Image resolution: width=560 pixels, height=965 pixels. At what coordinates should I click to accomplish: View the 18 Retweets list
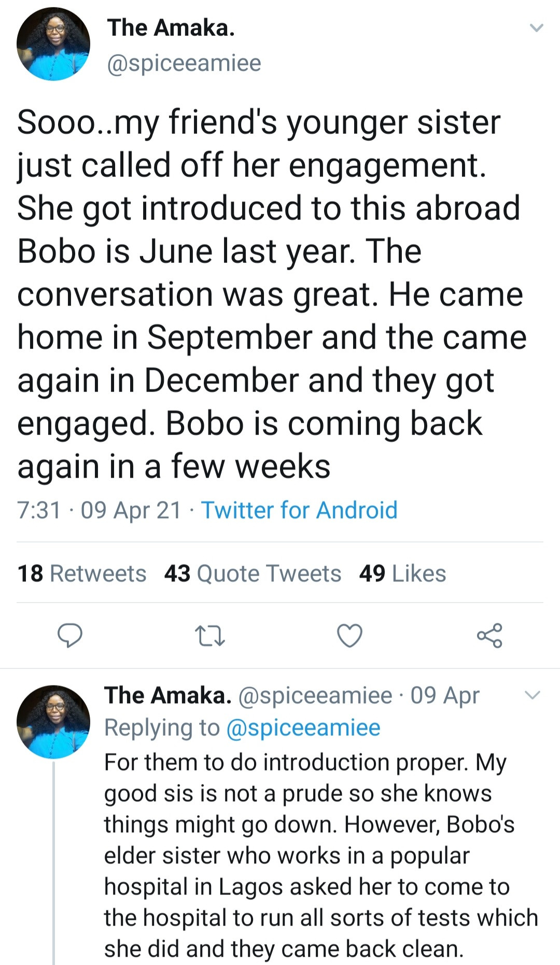[82, 574]
